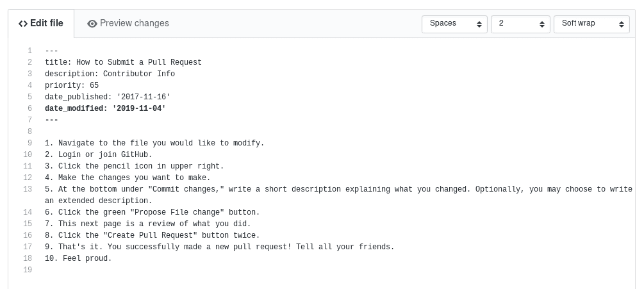Click the code brackets icon on Edit file tab
Viewport: 644px width, 289px height.
(x=23, y=24)
